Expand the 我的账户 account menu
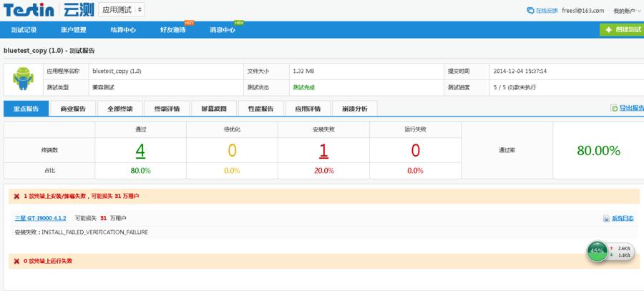This screenshot has height=291, width=644. pos(626,11)
